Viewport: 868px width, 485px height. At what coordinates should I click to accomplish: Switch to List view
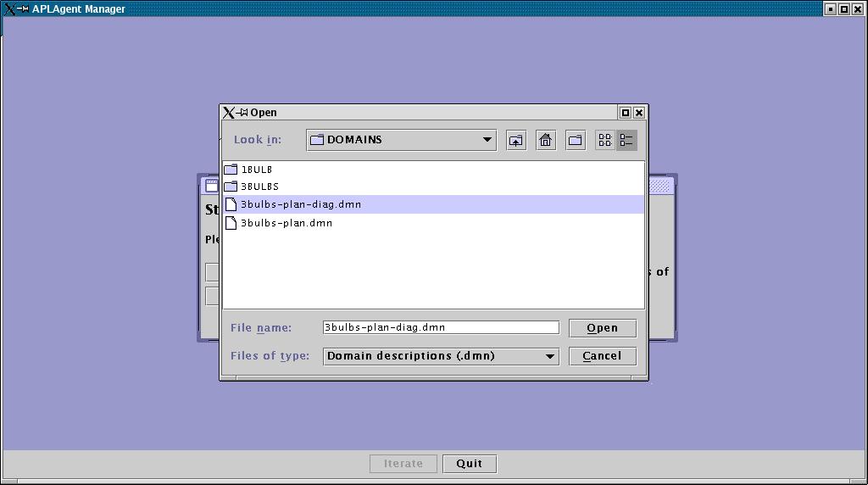605,141
